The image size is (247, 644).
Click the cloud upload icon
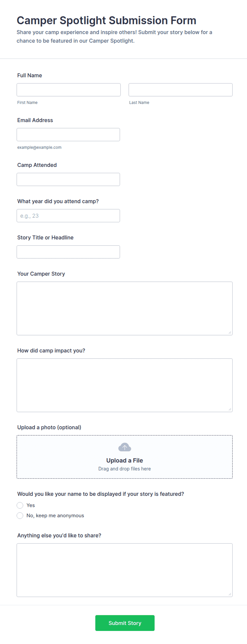[125, 447]
